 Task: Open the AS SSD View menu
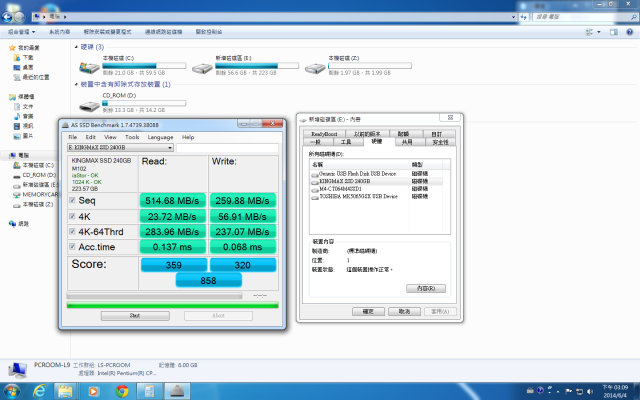[110, 137]
